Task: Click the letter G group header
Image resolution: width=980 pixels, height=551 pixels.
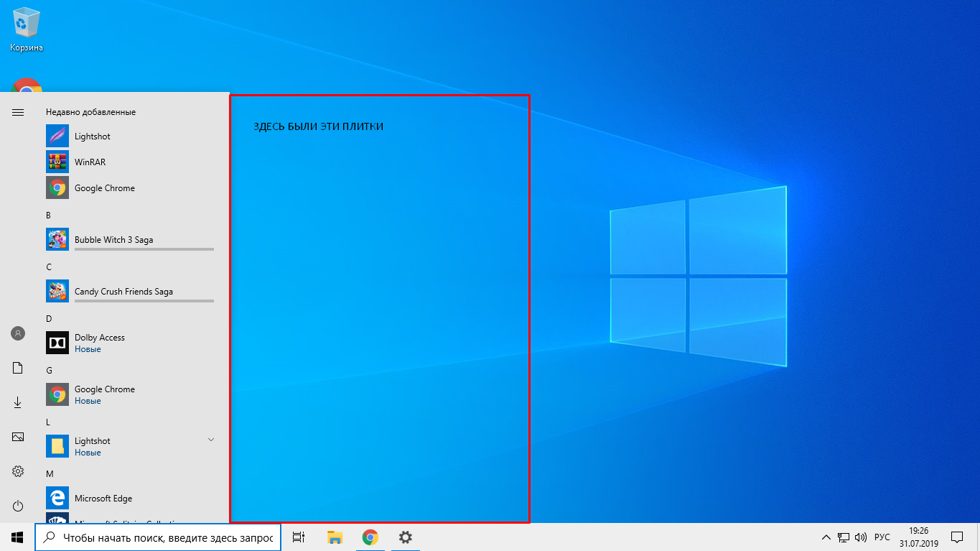Action: pyautogui.click(x=49, y=370)
